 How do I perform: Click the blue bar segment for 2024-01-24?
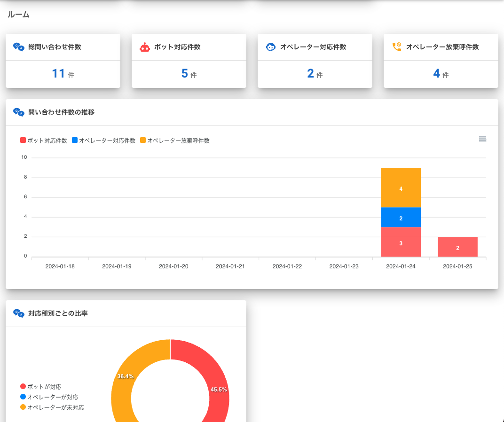(x=401, y=218)
